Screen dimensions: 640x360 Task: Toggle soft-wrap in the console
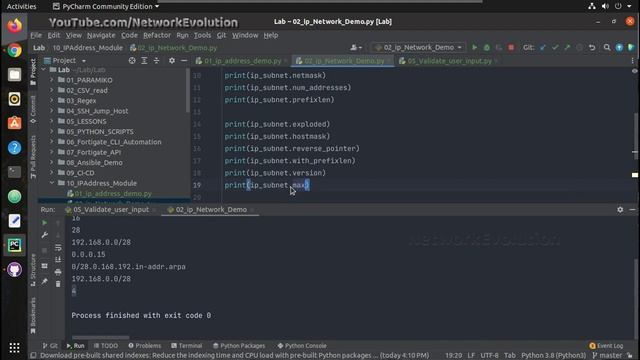(x=58, y=248)
